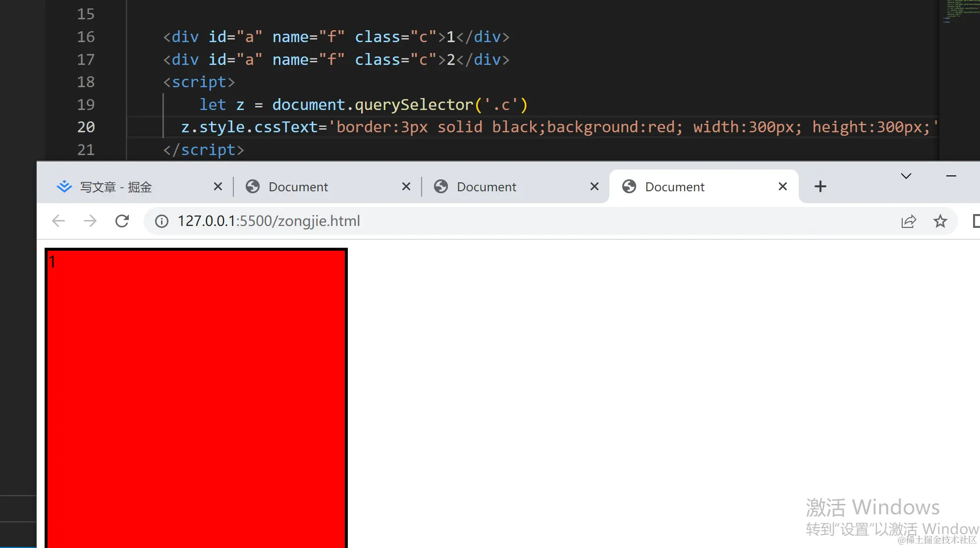Click the red box div on the page
The width and height of the screenshot is (980, 548).
(196, 396)
